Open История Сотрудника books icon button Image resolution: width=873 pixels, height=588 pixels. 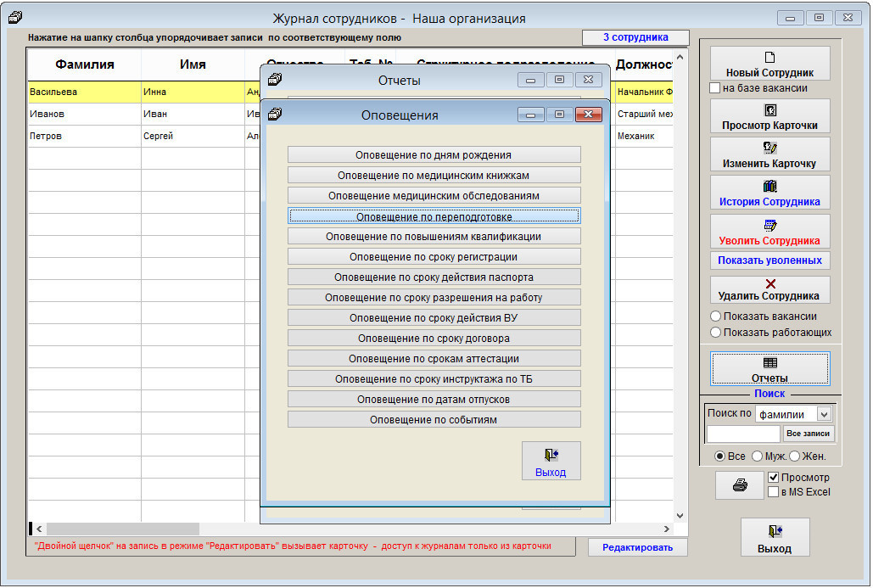tap(769, 193)
